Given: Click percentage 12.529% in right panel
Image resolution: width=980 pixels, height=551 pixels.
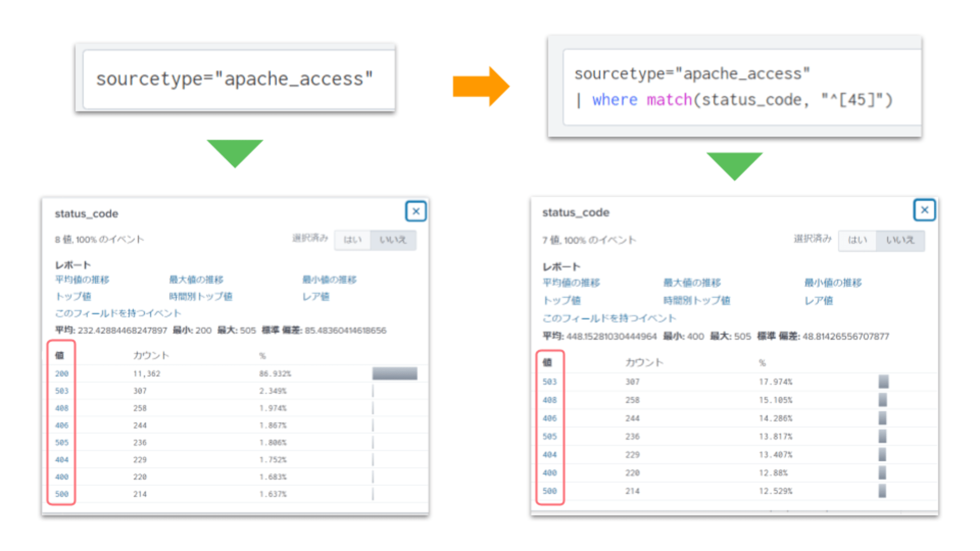Looking at the screenshot, I should point(776,491).
